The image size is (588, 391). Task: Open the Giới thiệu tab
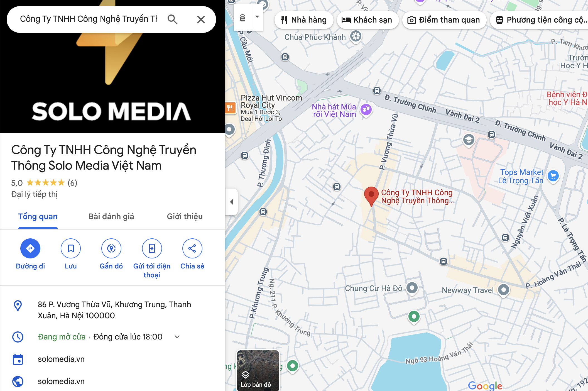point(185,217)
